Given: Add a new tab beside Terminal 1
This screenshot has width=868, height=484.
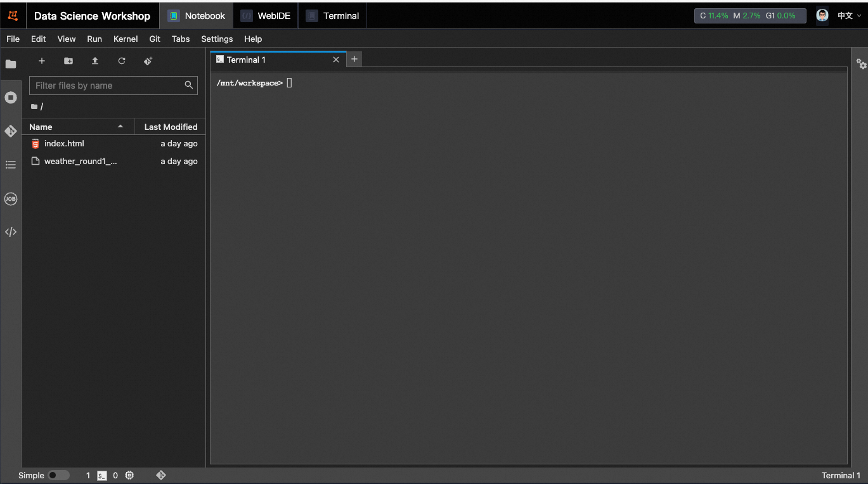Looking at the screenshot, I should (354, 59).
